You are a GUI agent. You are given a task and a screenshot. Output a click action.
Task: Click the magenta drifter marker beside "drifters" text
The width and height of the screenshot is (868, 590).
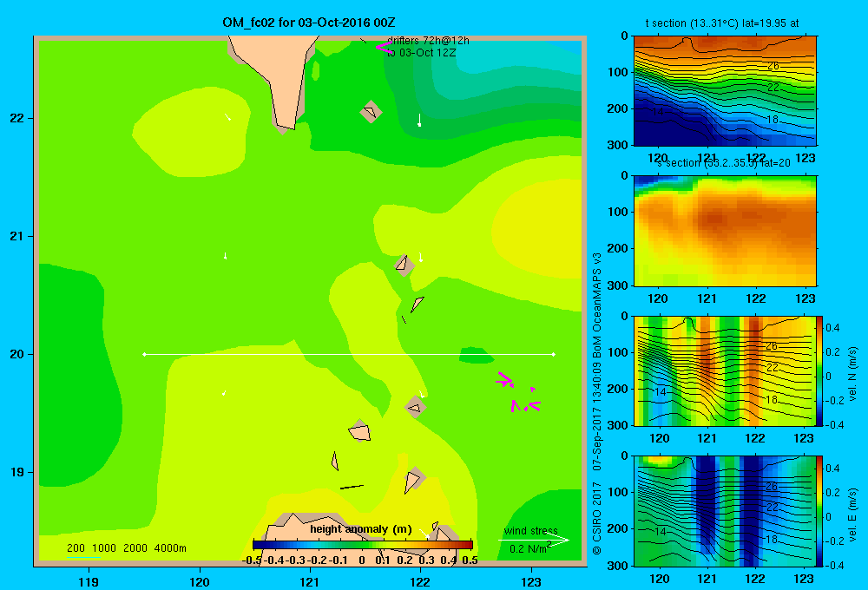pyautogui.click(x=384, y=47)
